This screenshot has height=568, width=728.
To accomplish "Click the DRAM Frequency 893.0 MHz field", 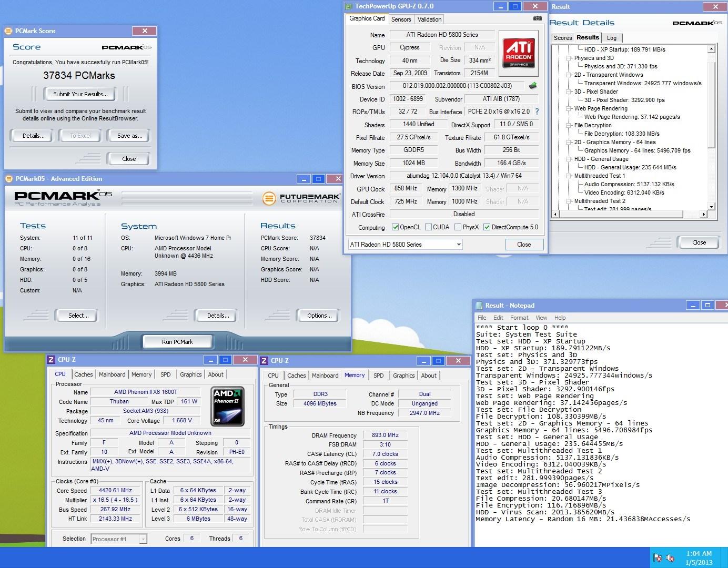I will [385, 435].
